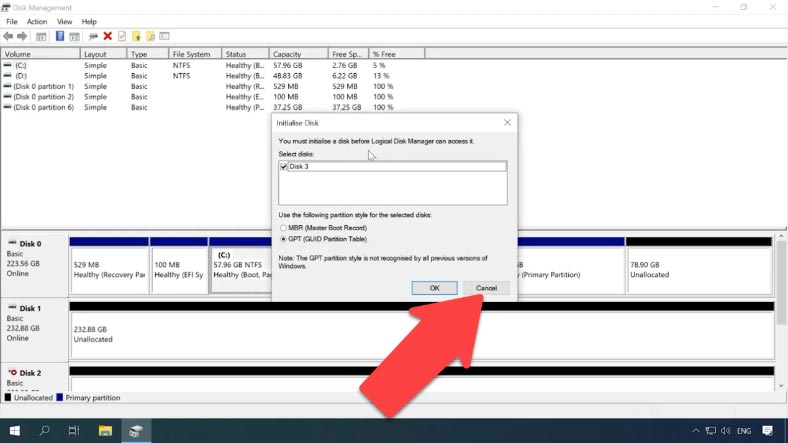This screenshot has height=443, width=788.
Task: Select the 78.90 GB Unallocated block
Action: coord(699,266)
